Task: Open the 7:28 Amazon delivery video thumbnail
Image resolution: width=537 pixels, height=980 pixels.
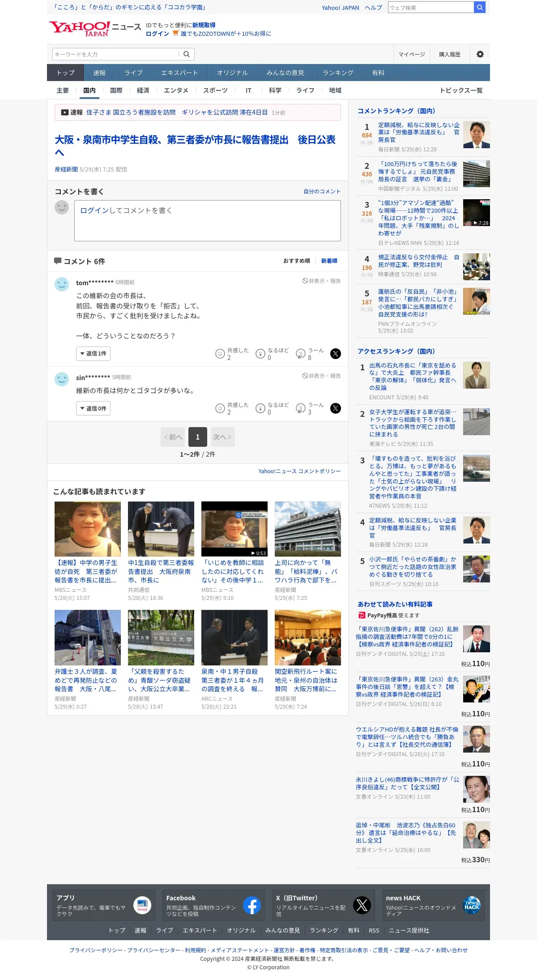Action: (x=477, y=213)
